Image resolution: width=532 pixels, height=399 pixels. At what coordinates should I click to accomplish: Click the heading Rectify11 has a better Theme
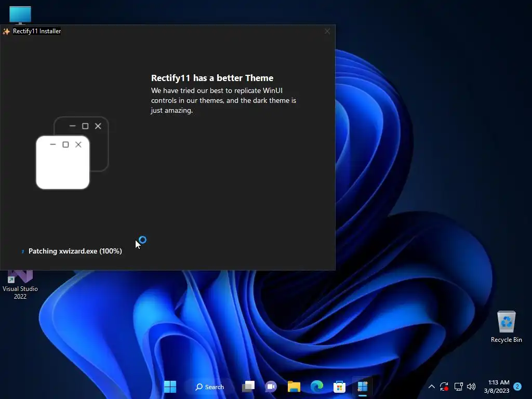[212, 78]
